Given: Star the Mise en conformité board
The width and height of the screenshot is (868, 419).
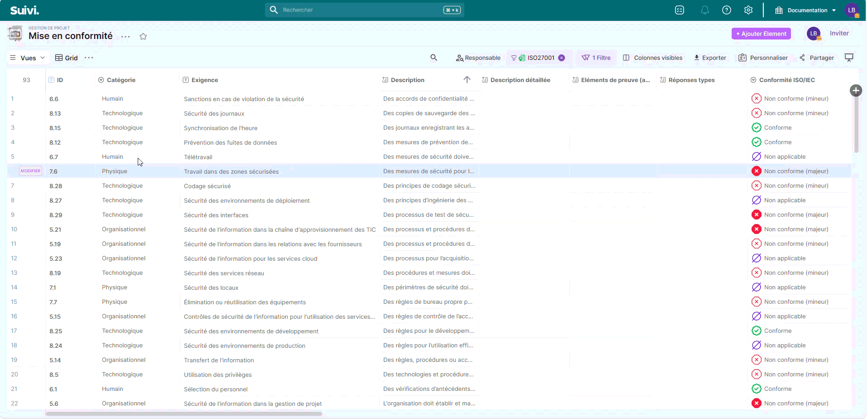Looking at the screenshot, I should click(143, 37).
